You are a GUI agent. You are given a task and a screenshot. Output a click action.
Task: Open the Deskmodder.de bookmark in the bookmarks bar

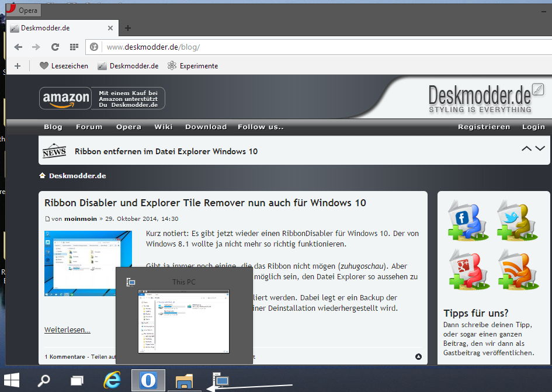click(x=128, y=66)
